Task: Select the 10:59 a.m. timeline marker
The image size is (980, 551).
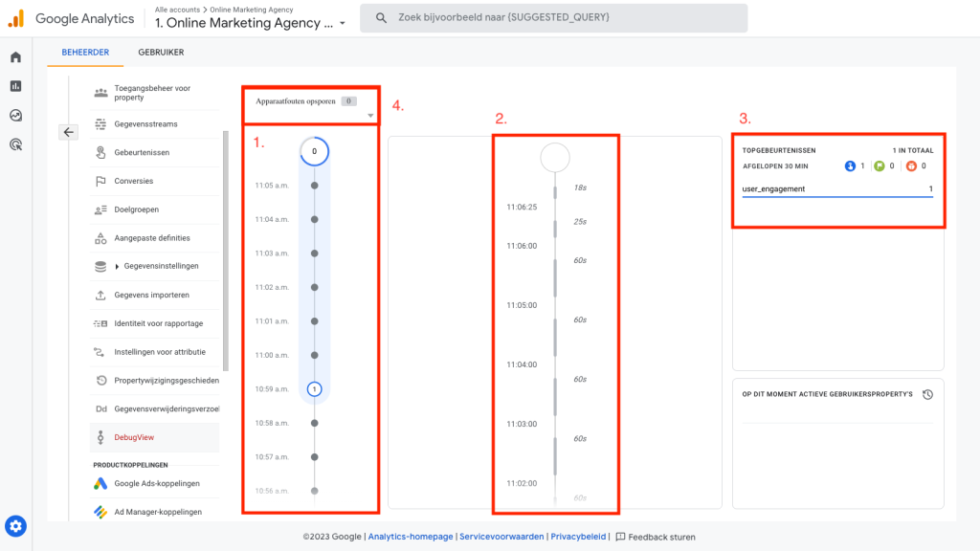Action: click(x=314, y=389)
